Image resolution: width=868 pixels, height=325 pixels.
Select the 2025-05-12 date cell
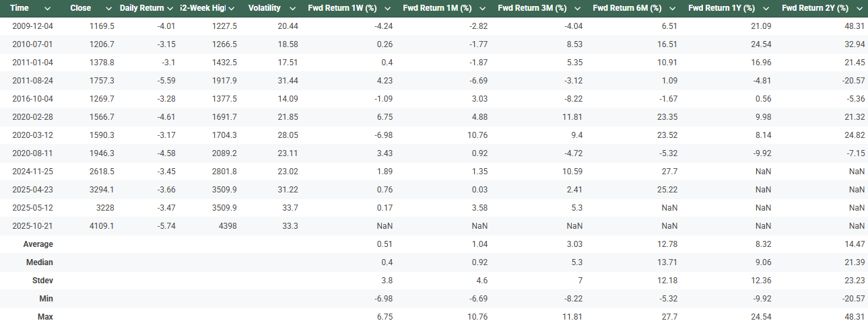click(32, 208)
